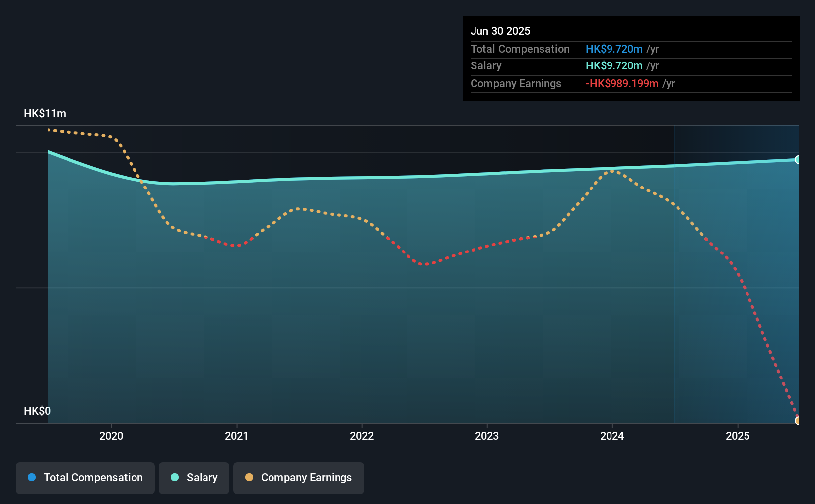Click the 2024 x-axis label
Viewport: 815px width, 504px height.
pos(612,436)
